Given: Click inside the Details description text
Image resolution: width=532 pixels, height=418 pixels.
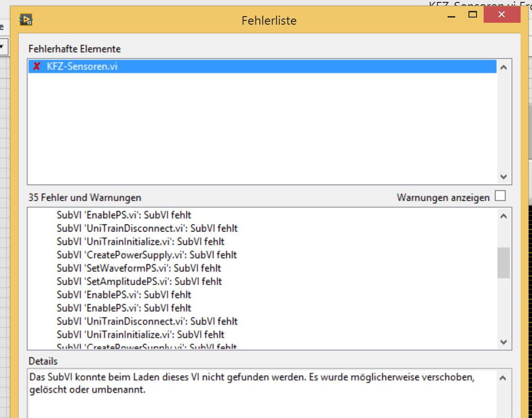Looking at the screenshot, I should (x=252, y=383).
